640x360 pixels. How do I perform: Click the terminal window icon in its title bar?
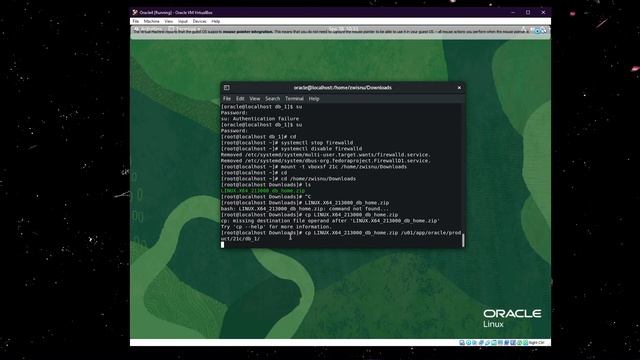pos(227,88)
